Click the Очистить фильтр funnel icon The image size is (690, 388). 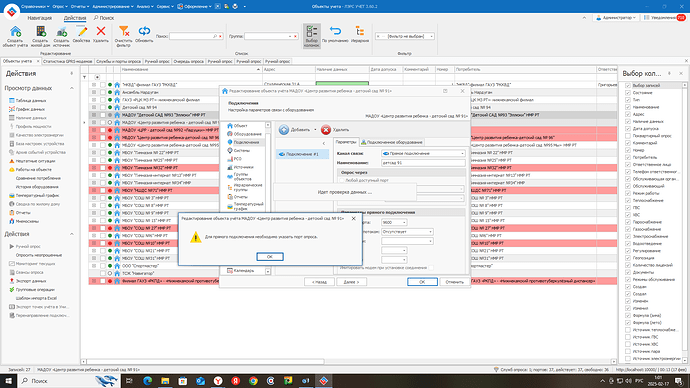pos(124,31)
